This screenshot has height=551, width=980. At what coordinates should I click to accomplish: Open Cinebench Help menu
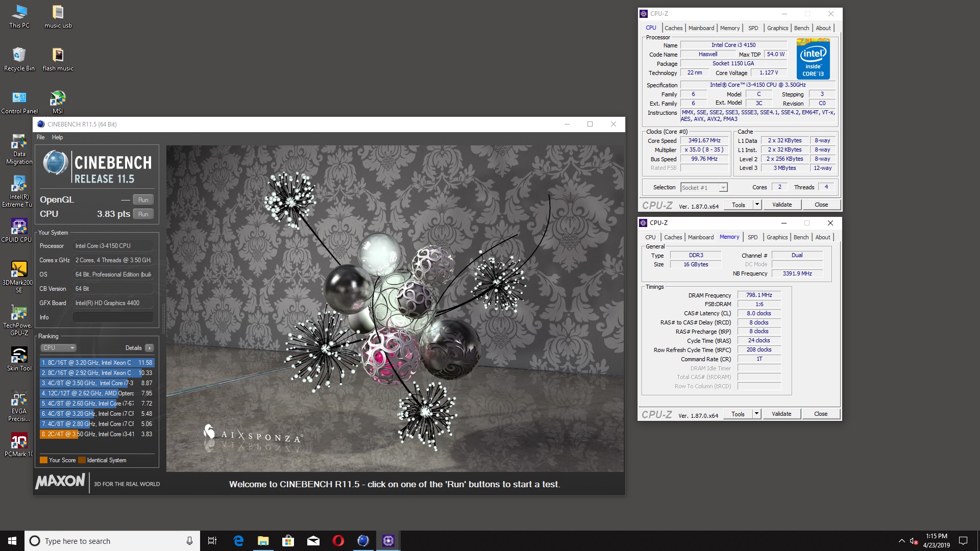point(57,137)
